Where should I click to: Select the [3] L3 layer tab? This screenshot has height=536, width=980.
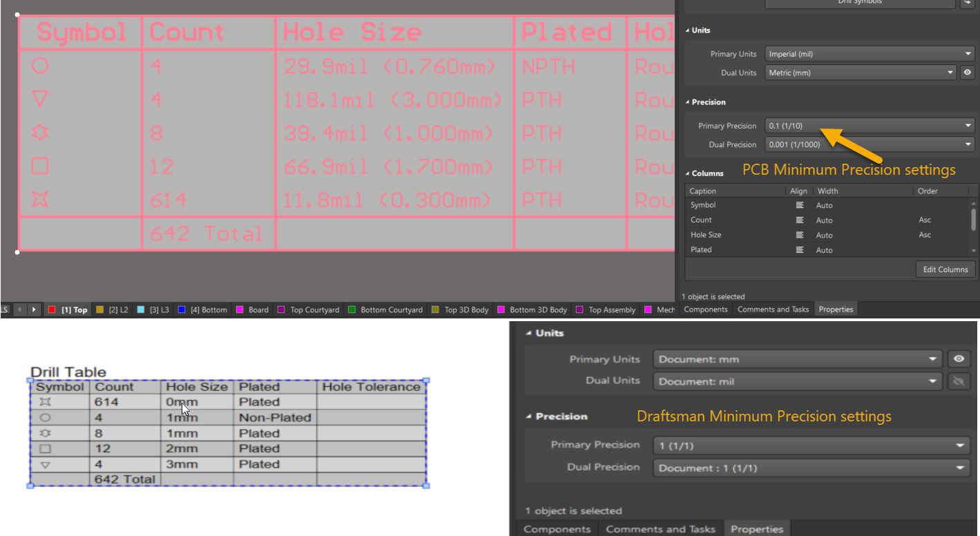153,310
